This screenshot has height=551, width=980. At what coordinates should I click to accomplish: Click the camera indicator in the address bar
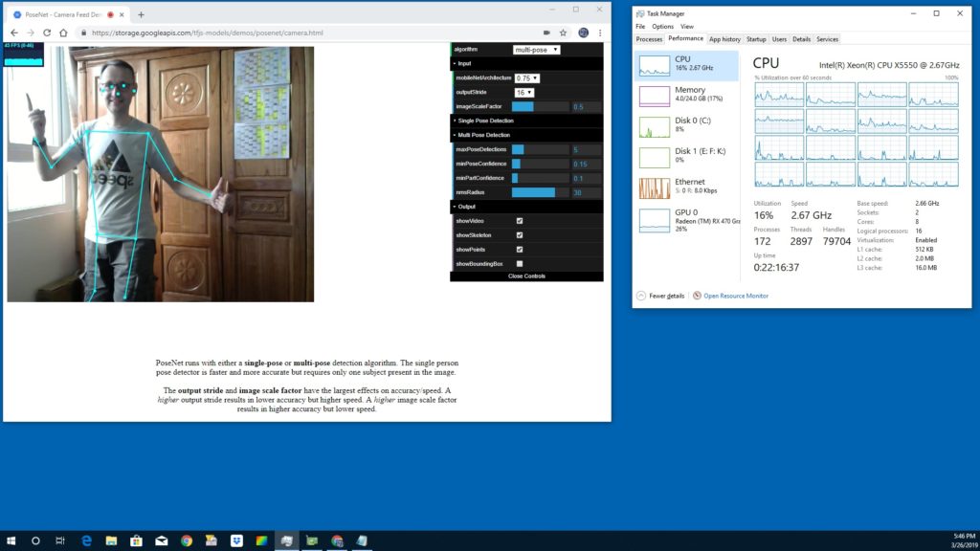pos(546,33)
